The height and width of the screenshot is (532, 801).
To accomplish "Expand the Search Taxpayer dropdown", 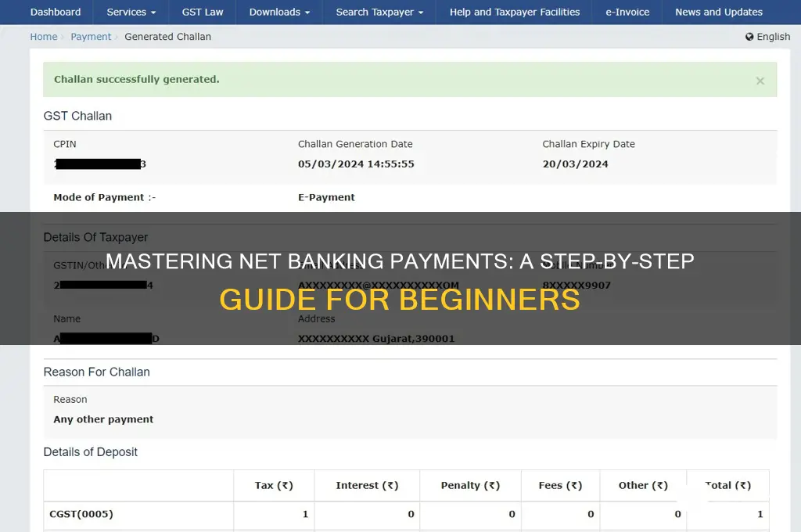I will (x=379, y=12).
